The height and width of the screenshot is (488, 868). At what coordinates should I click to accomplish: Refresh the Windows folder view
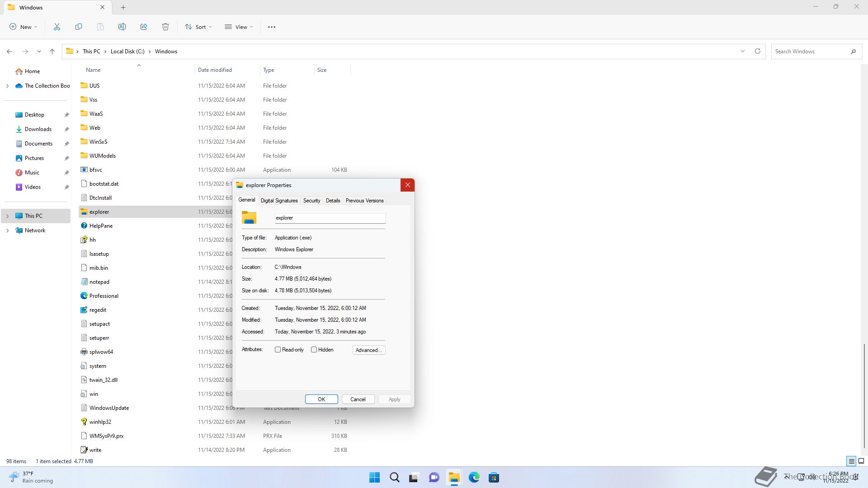point(758,51)
